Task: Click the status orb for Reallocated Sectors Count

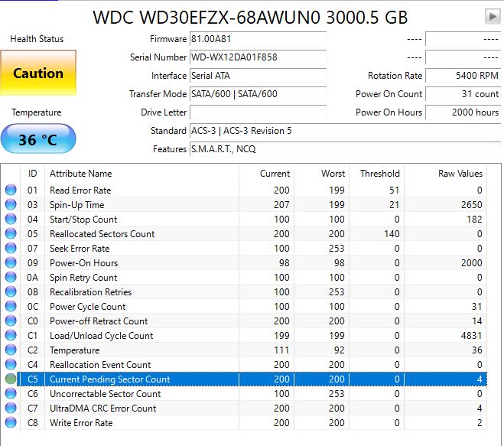Action: pyautogui.click(x=11, y=233)
